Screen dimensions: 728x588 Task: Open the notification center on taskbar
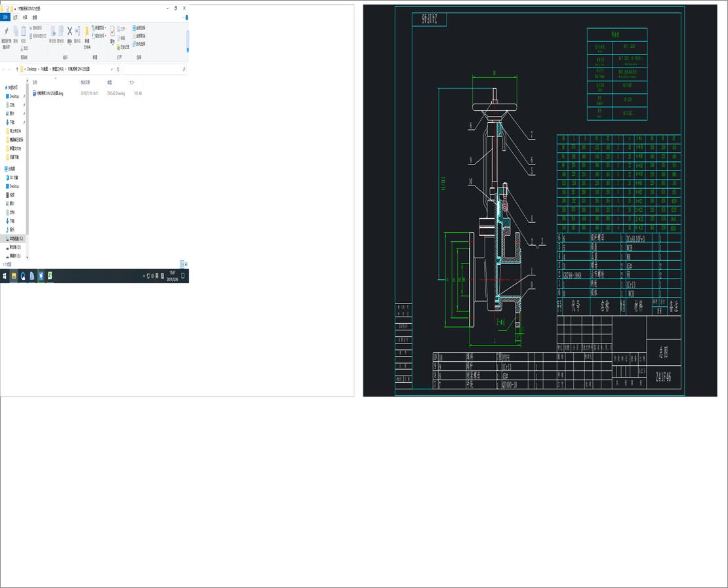(183, 276)
